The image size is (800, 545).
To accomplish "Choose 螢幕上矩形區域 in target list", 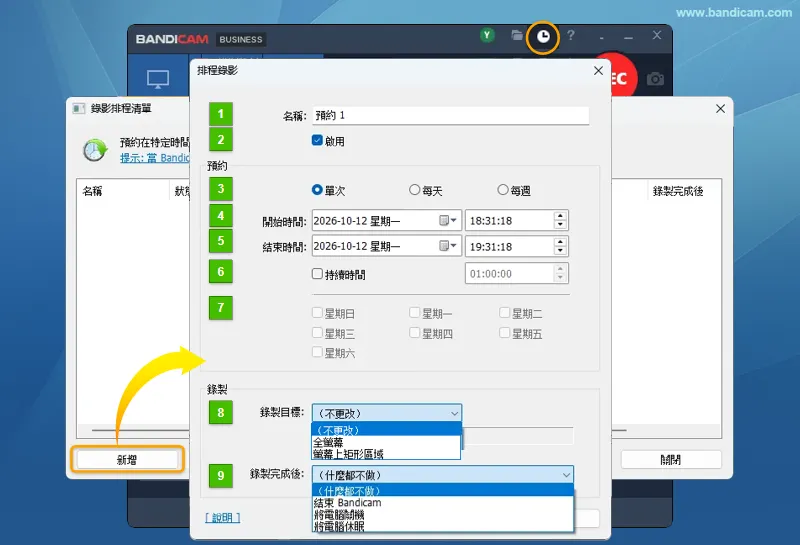I will pos(386,453).
